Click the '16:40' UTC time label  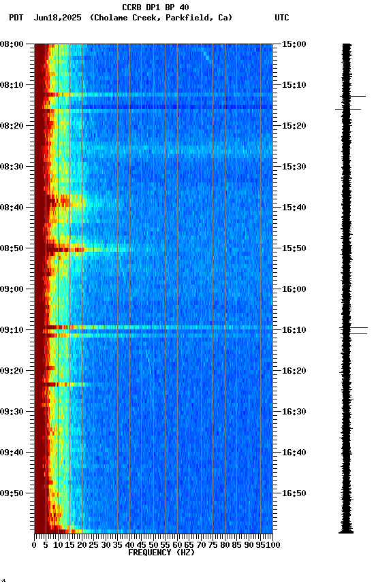click(294, 453)
